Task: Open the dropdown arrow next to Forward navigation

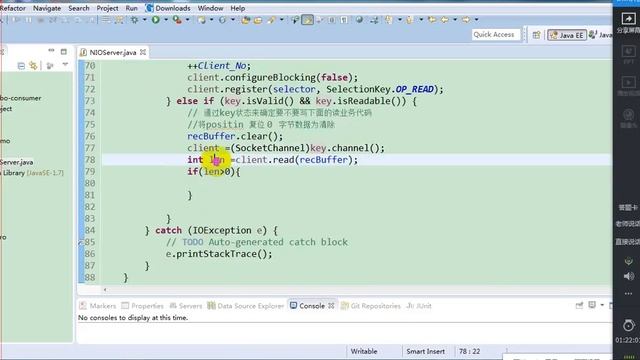Action: coord(476,20)
